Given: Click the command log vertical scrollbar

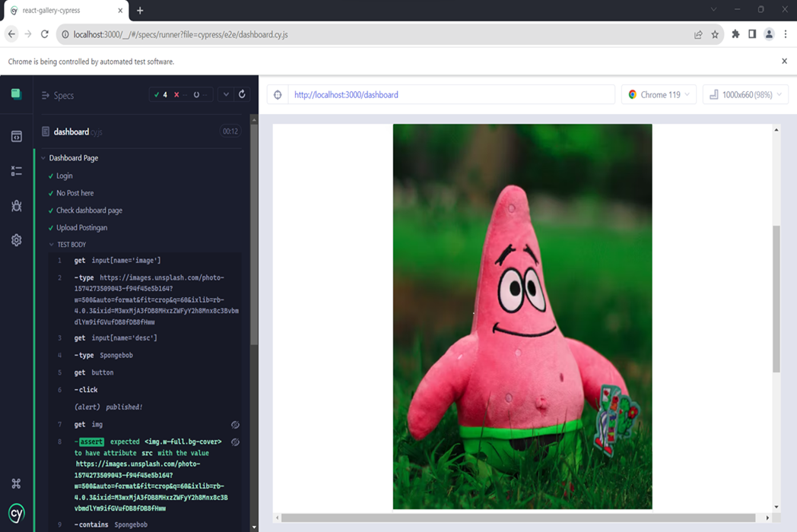Looking at the screenshot, I should pos(254,234).
